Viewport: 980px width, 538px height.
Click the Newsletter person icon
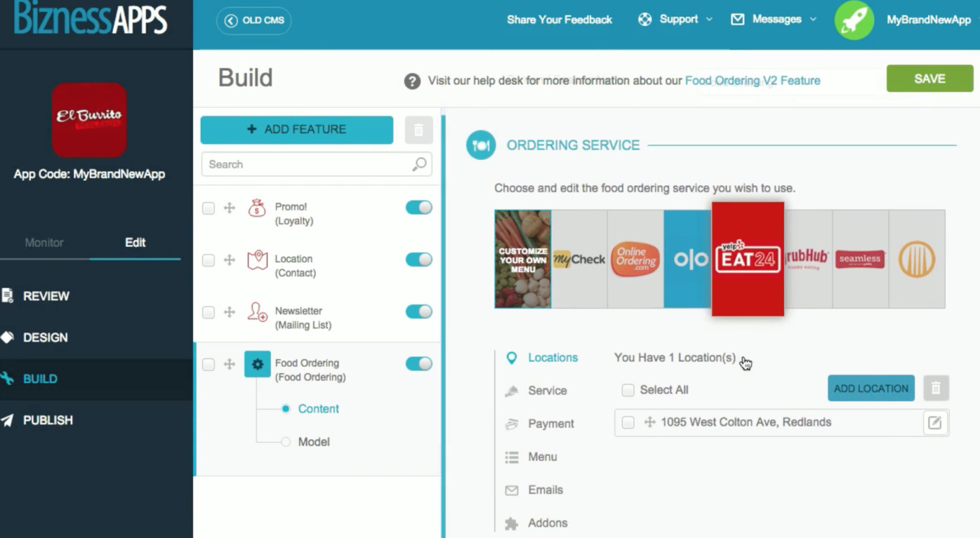pos(257,312)
